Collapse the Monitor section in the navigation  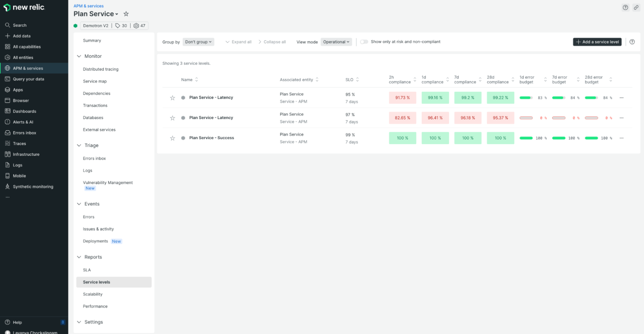click(79, 56)
